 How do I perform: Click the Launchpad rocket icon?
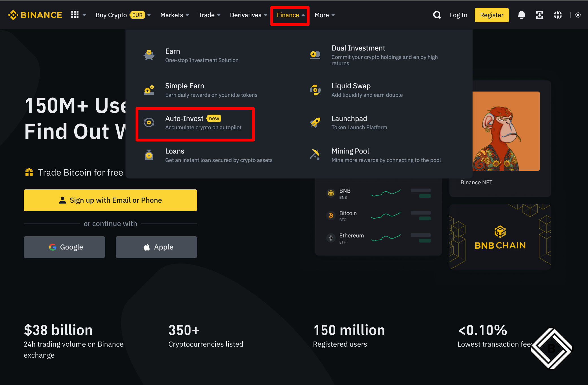coord(315,123)
